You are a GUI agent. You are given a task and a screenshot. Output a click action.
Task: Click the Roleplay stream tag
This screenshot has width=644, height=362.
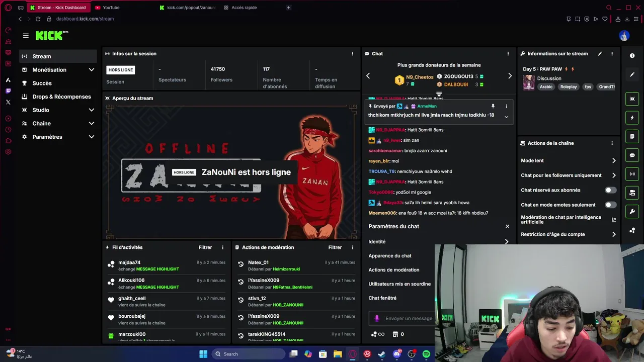pyautogui.click(x=569, y=87)
